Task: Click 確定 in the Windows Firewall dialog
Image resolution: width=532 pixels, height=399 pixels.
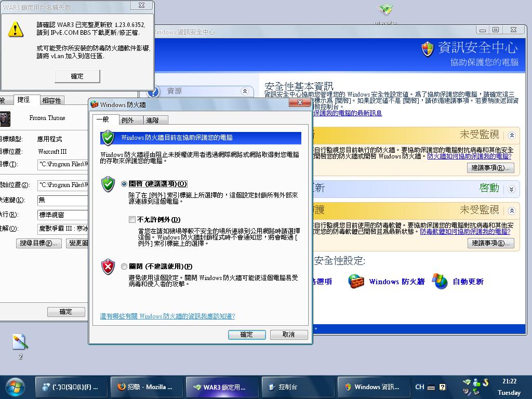Action: pyautogui.click(x=247, y=335)
